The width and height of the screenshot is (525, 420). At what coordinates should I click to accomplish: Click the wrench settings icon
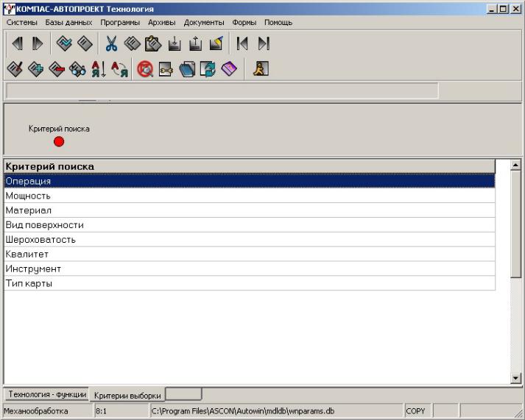(x=166, y=69)
